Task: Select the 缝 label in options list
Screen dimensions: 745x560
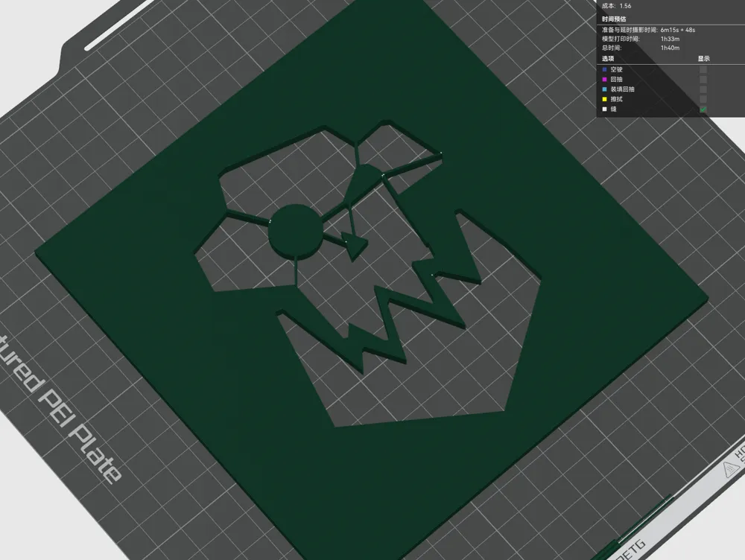Action: click(613, 109)
